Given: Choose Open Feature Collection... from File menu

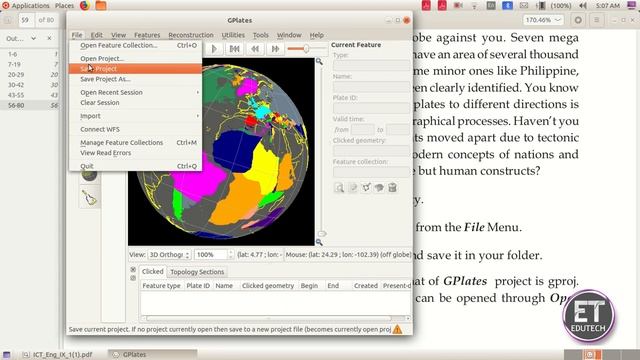Looking at the screenshot, I should [135, 45].
